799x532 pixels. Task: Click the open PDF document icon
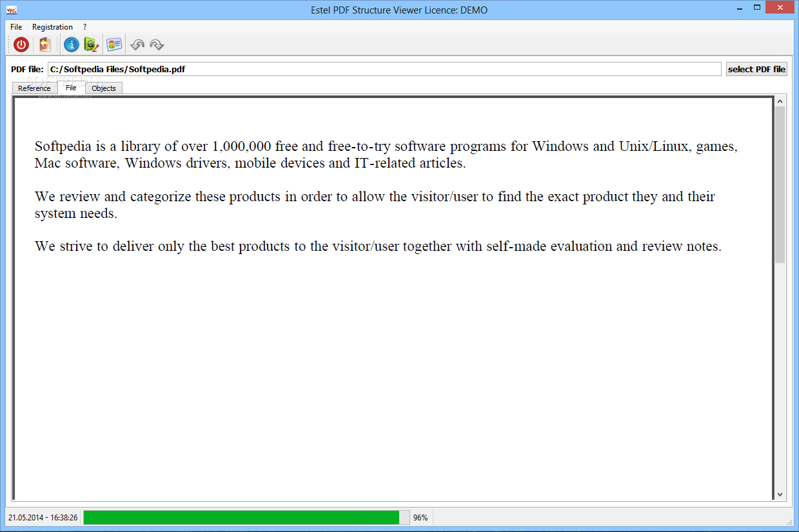[x=44, y=44]
